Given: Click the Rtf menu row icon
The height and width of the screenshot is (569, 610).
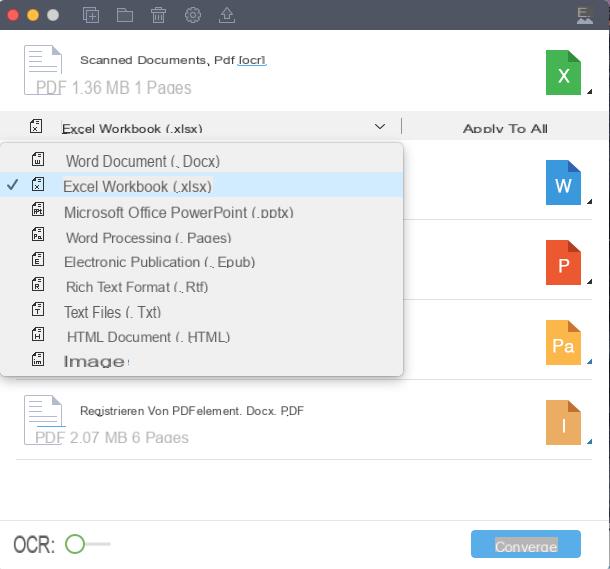Looking at the screenshot, I should 38,284.
